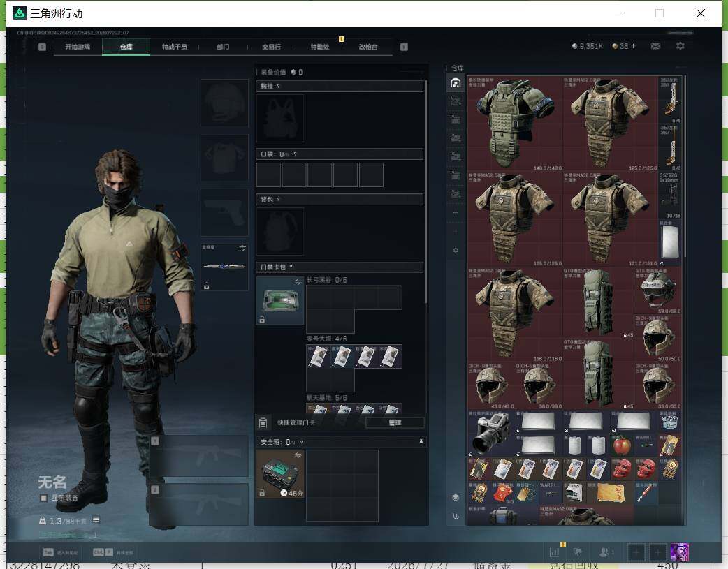
Task: Go to the 交易行 tab
Action: pos(271,47)
